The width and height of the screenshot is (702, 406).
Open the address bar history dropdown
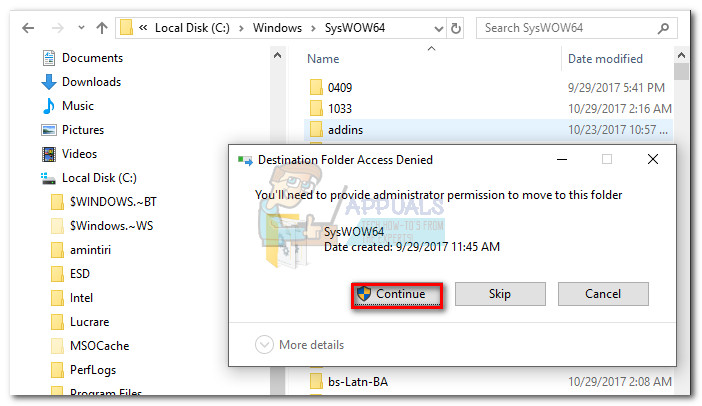click(436, 28)
